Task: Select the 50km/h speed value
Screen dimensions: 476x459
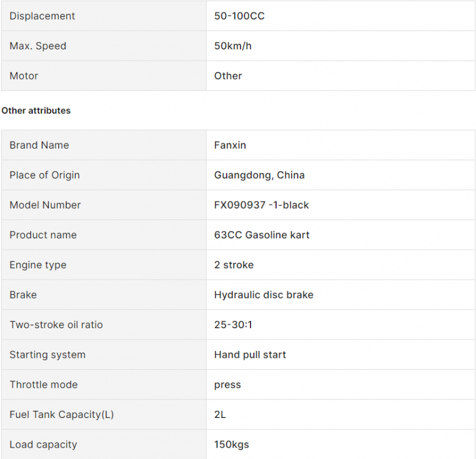Action: [x=233, y=46]
